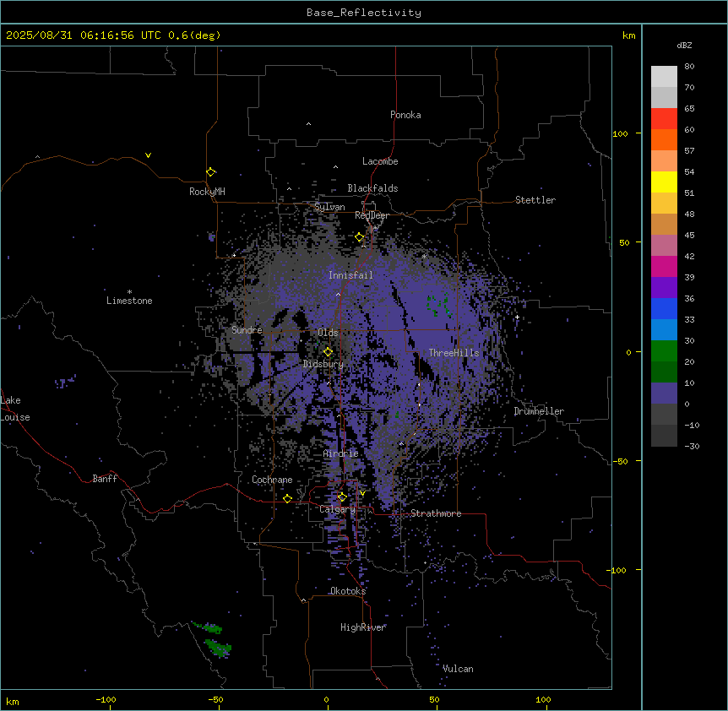The width and height of the screenshot is (728, 711).
Task: Click the yellow diamond marker below Olds
Action: click(x=328, y=352)
